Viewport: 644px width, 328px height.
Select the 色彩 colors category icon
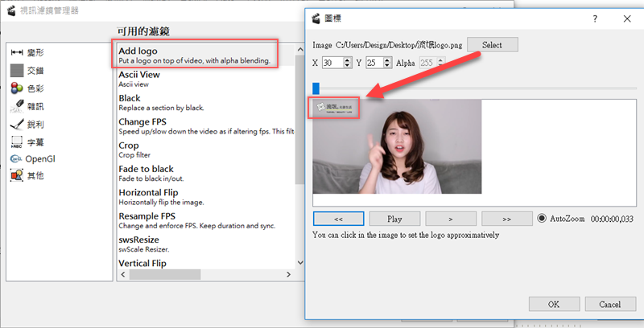pyautogui.click(x=17, y=88)
